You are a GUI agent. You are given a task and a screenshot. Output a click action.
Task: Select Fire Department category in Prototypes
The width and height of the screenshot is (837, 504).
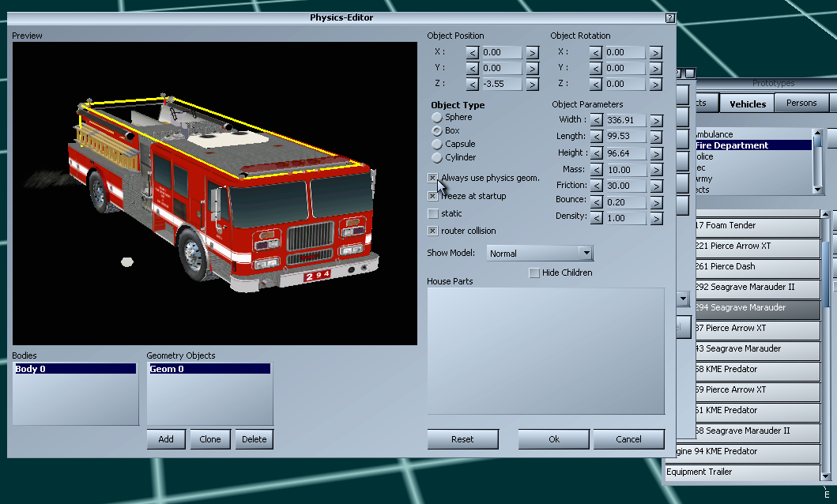[753, 145]
